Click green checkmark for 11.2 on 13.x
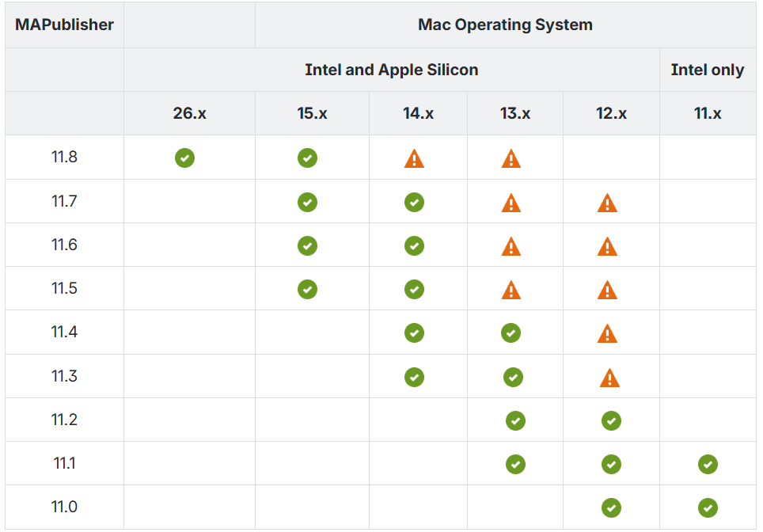This screenshot has height=532, width=763. tap(515, 421)
